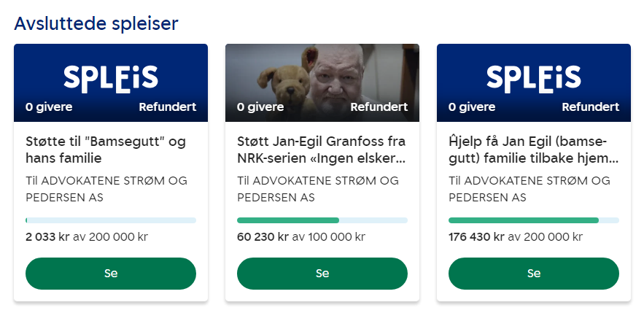Click the Spleis logo on the "Hjelp få Jan Egil" card
Screen dimensions: 644x313
pos(534,78)
